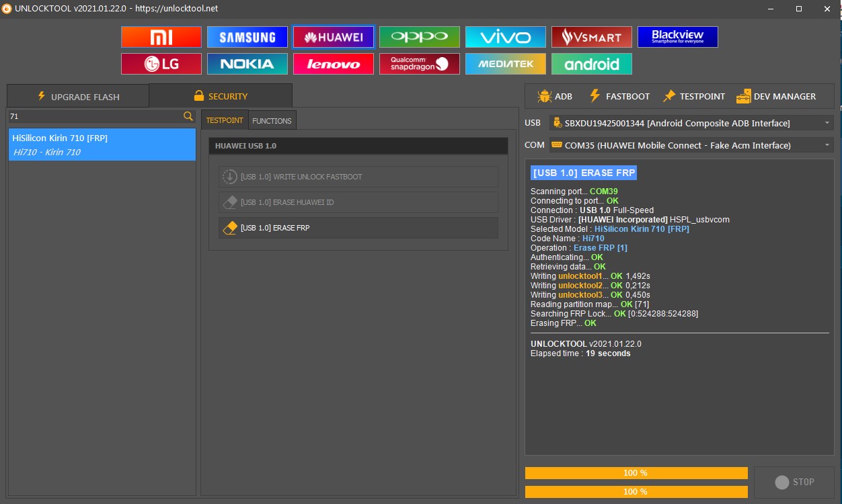
Task: Click 'Reading partition map' log line
Action: 590,304
